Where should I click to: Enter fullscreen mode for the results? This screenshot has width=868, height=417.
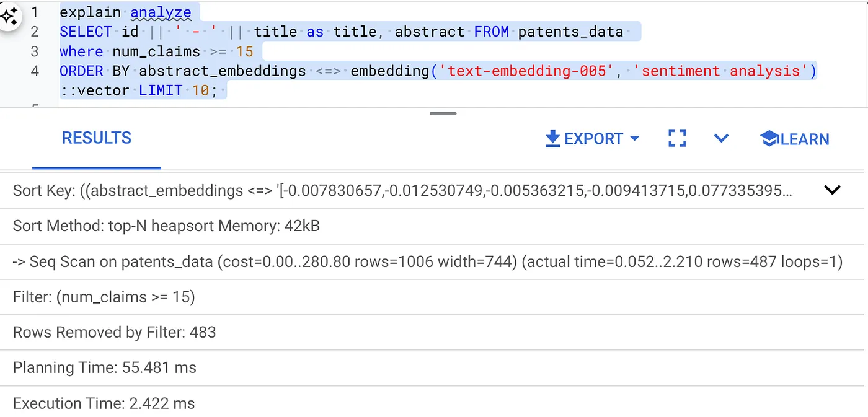point(677,138)
